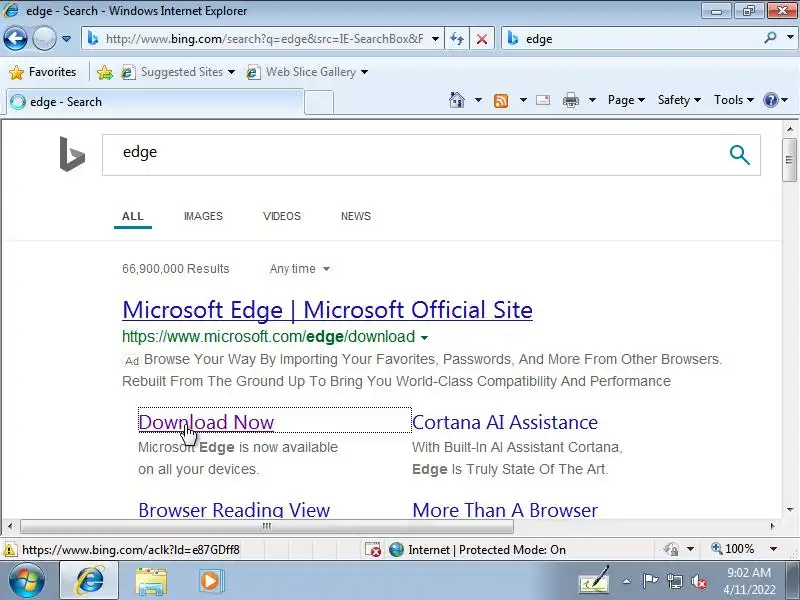
Task: Click vertical scrollbar up arrow
Action: pyautogui.click(x=790, y=129)
